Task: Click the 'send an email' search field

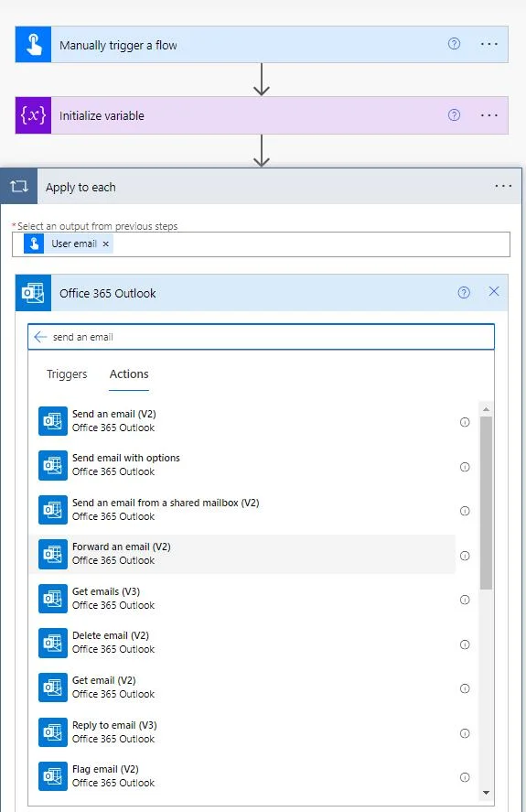Action: coord(261,337)
